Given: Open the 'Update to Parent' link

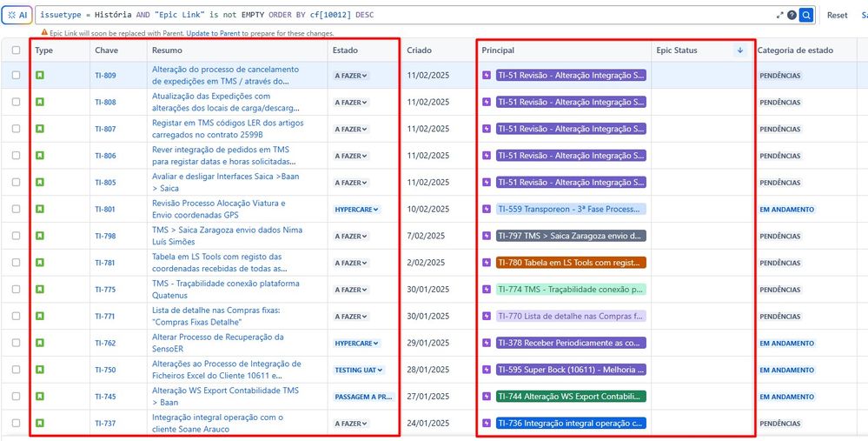Looking at the screenshot, I should [x=213, y=33].
